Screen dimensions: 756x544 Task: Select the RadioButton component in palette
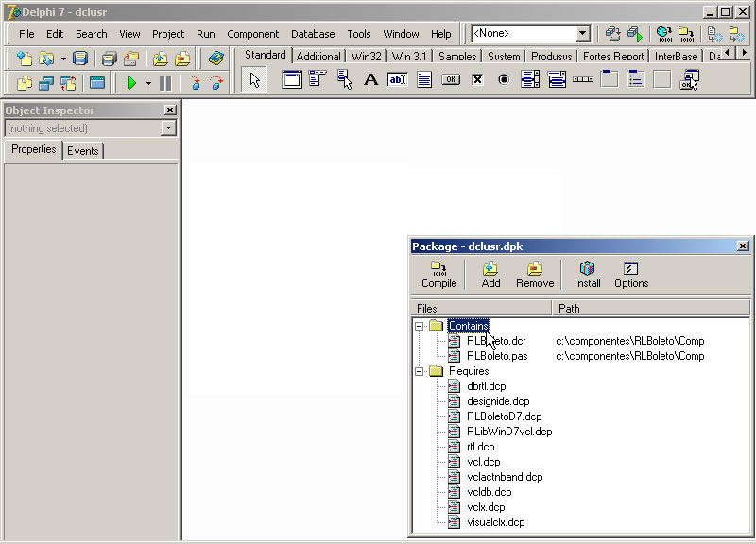[504, 80]
